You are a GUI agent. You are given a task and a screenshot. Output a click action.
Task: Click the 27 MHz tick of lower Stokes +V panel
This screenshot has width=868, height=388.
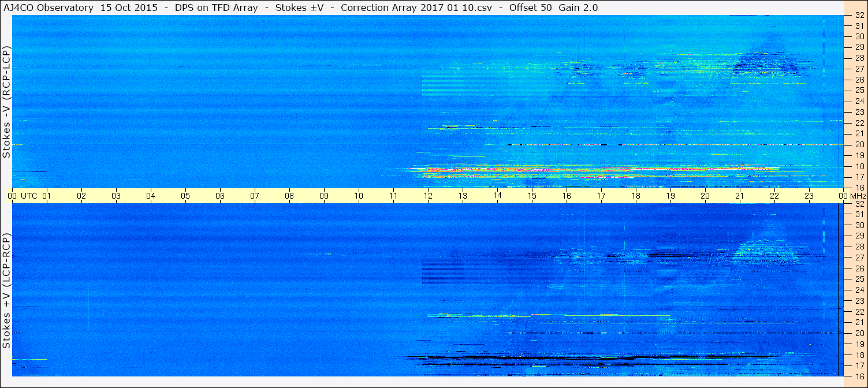(859, 258)
